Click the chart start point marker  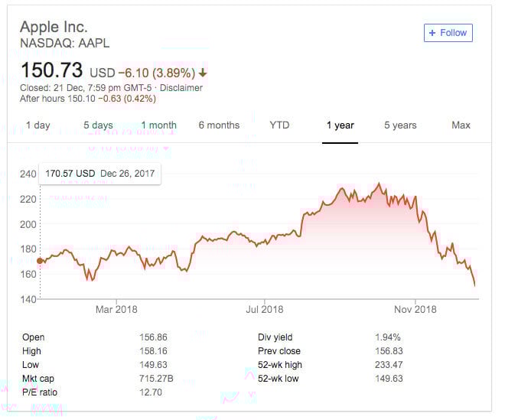[x=40, y=261]
